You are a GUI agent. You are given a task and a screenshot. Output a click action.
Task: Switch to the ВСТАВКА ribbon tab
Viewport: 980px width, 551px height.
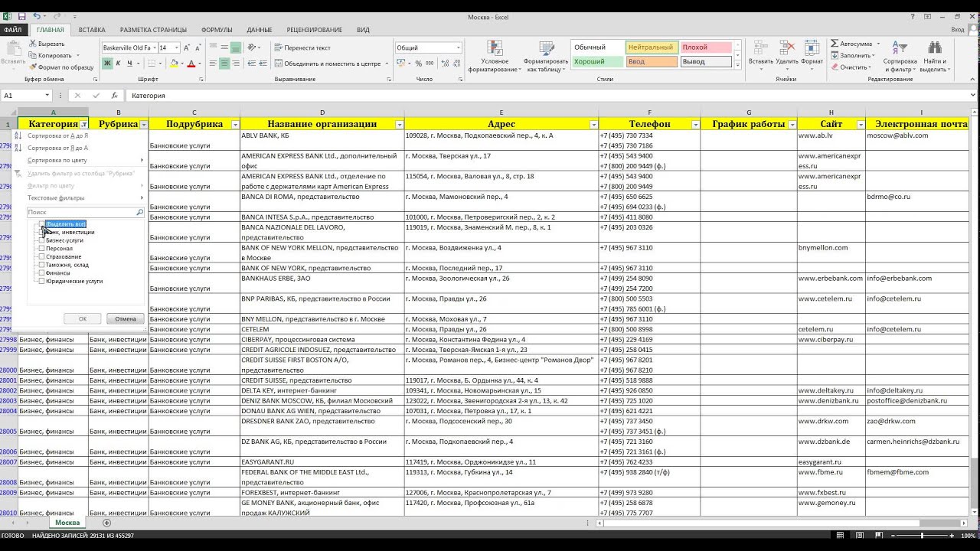[92, 30]
